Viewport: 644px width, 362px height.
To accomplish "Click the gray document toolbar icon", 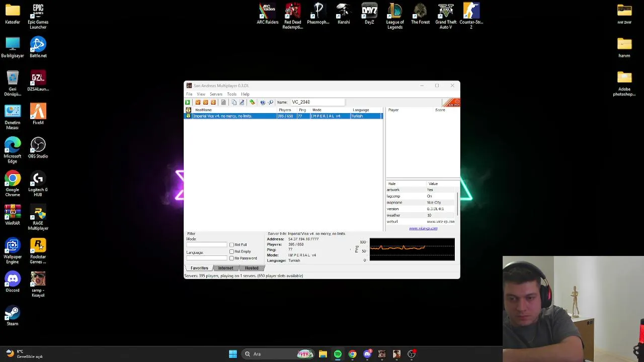I will tap(223, 102).
